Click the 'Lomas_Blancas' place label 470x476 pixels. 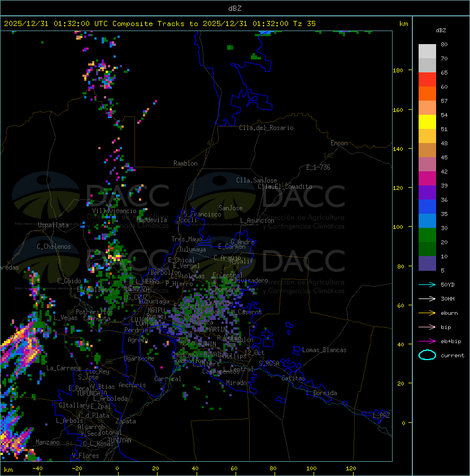click(324, 350)
